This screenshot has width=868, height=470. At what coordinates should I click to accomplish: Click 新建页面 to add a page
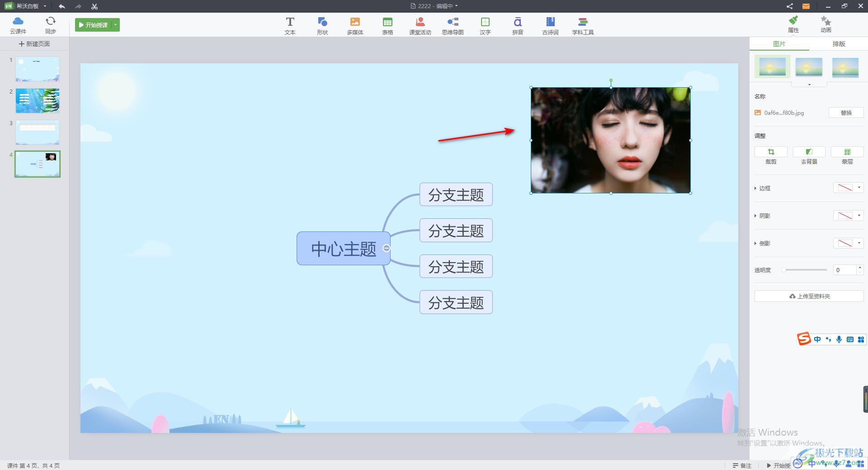[34, 44]
